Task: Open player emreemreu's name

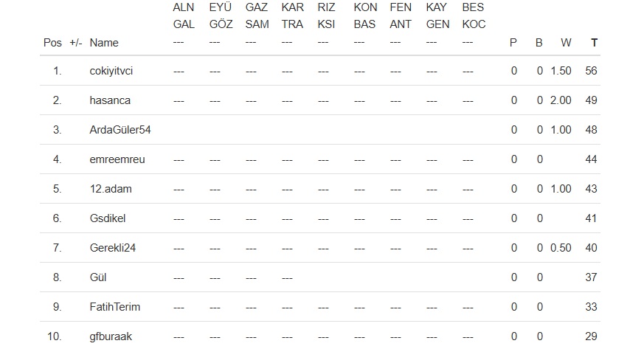Action: [x=114, y=159]
